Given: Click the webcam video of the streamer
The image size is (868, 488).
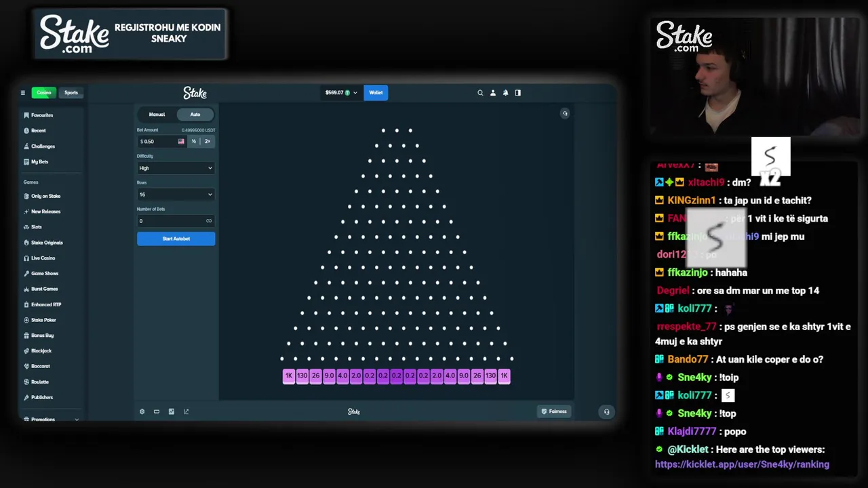Looking at the screenshot, I should [x=755, y=77].
